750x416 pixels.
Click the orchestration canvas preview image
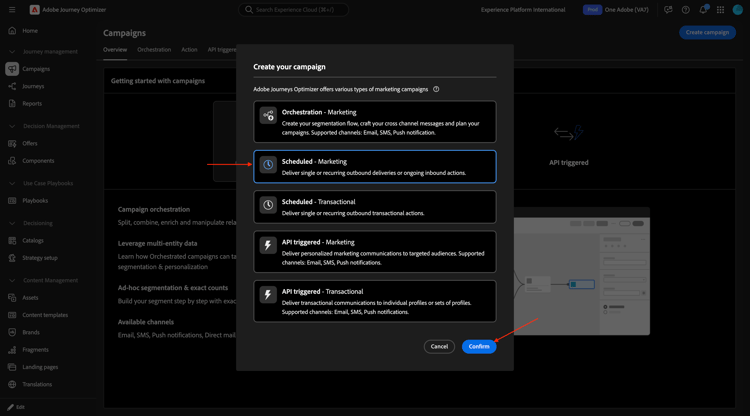click(582, 271)
